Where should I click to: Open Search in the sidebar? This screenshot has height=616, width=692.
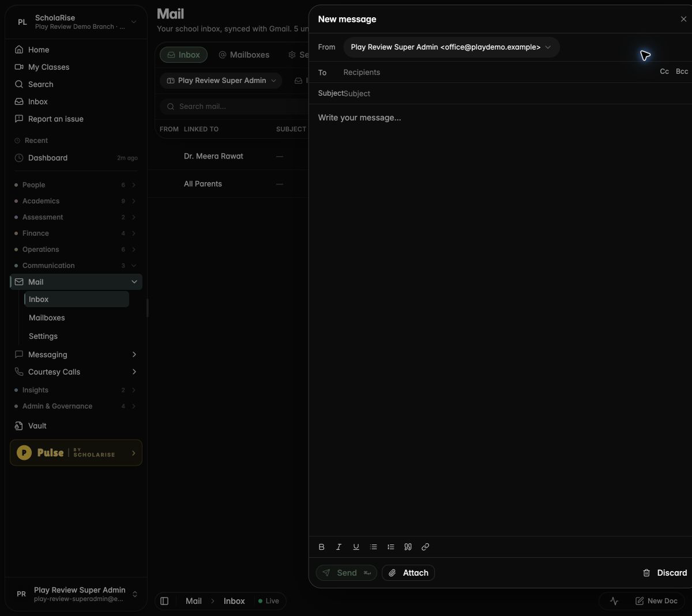76,84
